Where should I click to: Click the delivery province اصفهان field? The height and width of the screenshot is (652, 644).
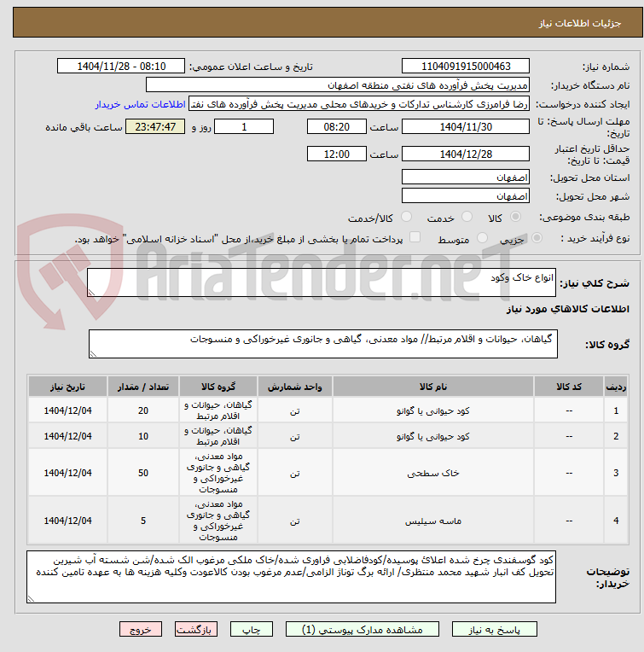[x=466, y=178]
